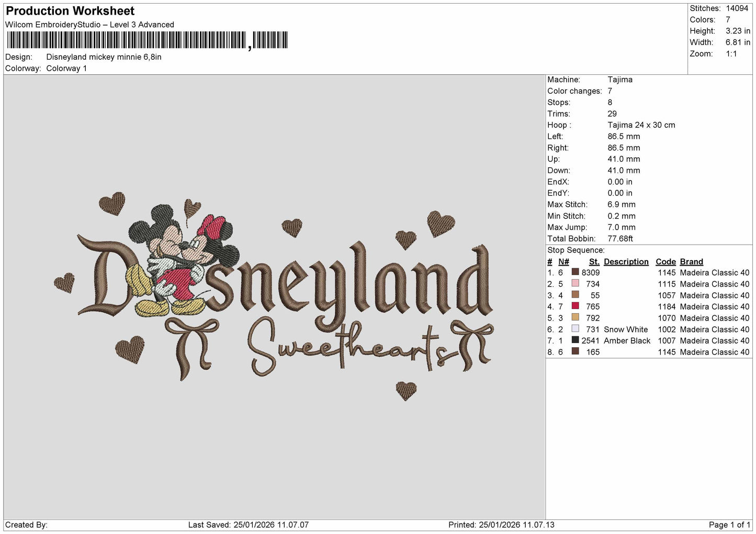Click the tan swatch in stop 3

click(576, 295)
